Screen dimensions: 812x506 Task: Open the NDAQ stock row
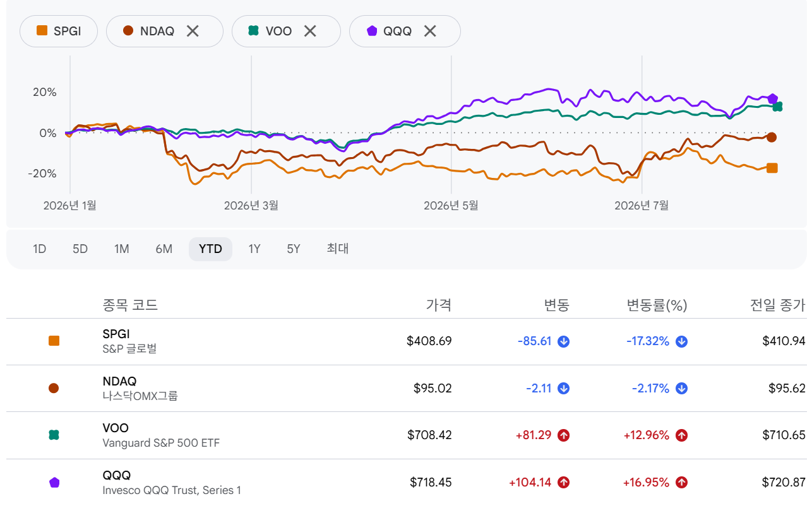[x=407, y=389]
